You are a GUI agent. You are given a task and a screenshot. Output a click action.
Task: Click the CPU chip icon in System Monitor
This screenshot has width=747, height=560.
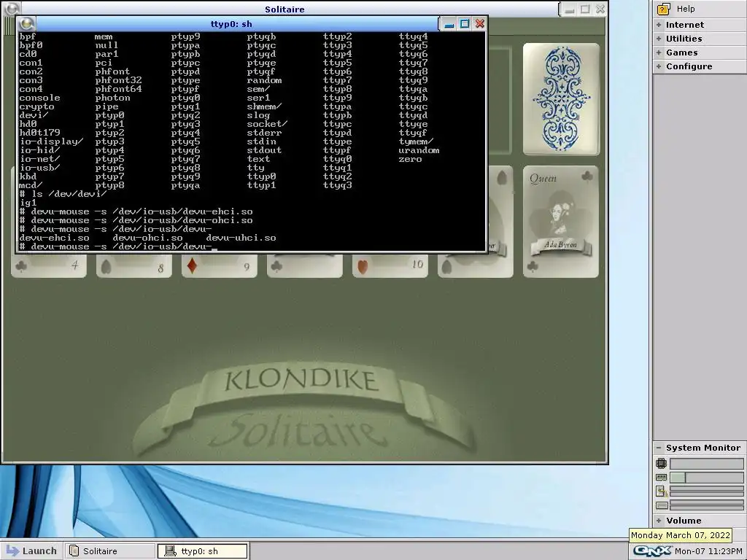[x=661, y=463]
